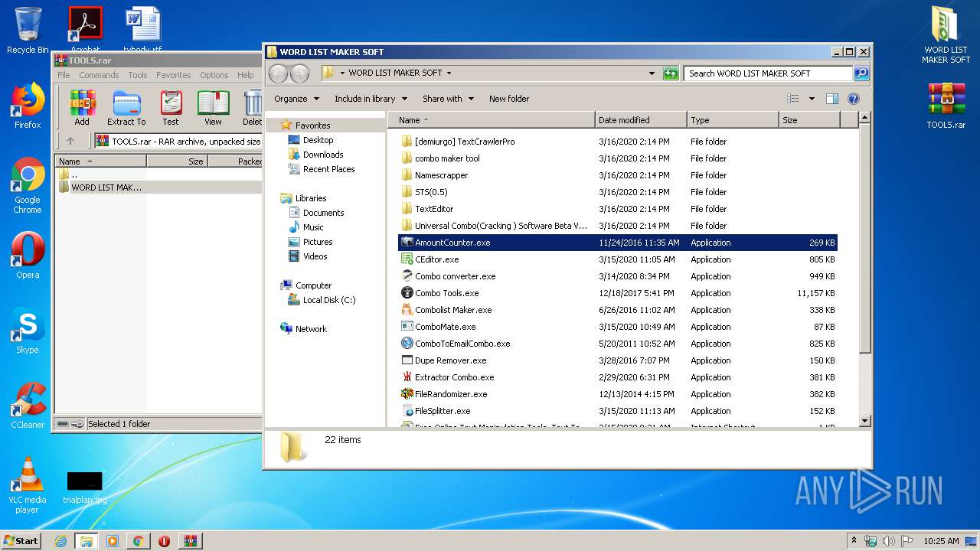The image size is (980, 551).
Task: Expand WORD LIST MAKER SOFT breadcrumb arrow
Action: [449, 73]
